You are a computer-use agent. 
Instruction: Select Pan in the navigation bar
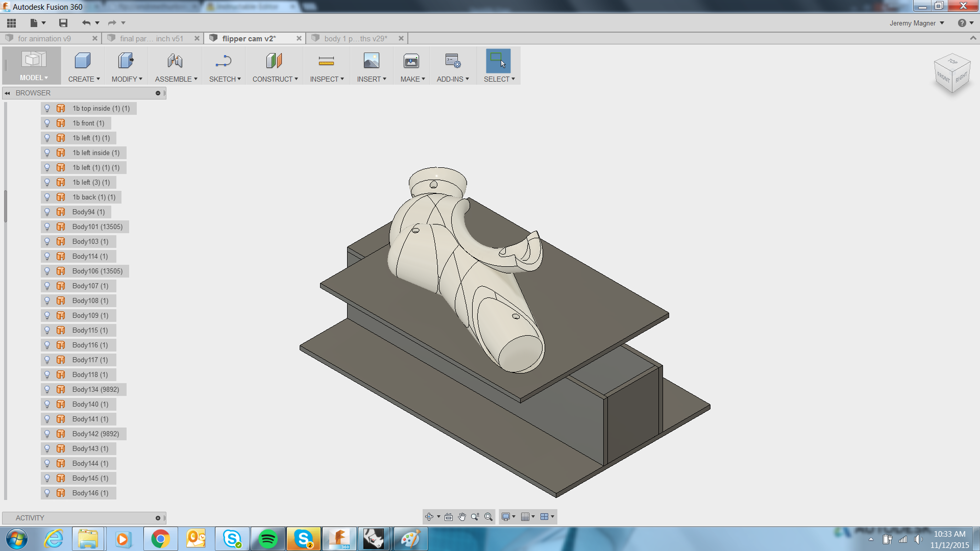click(x=462, y=516)
